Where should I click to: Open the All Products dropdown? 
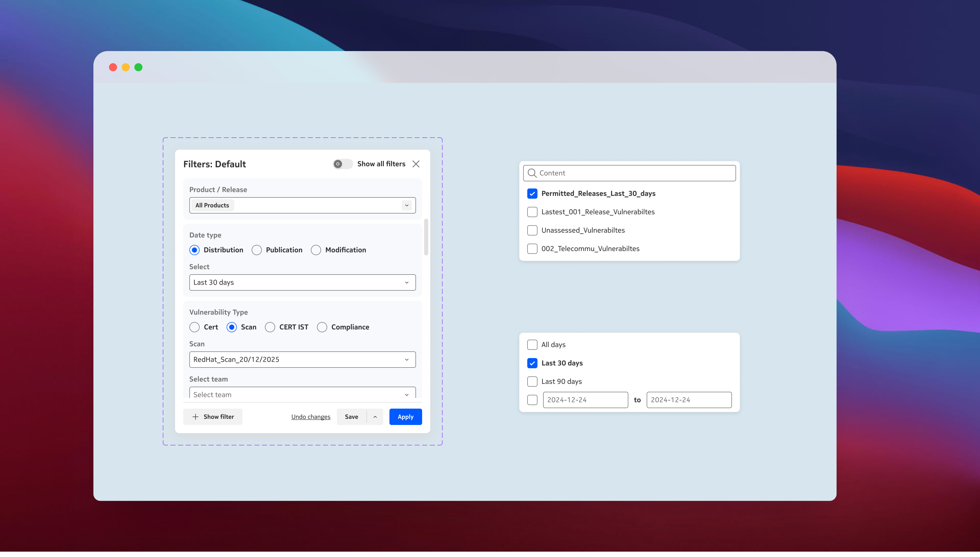[x=407, y=205]
